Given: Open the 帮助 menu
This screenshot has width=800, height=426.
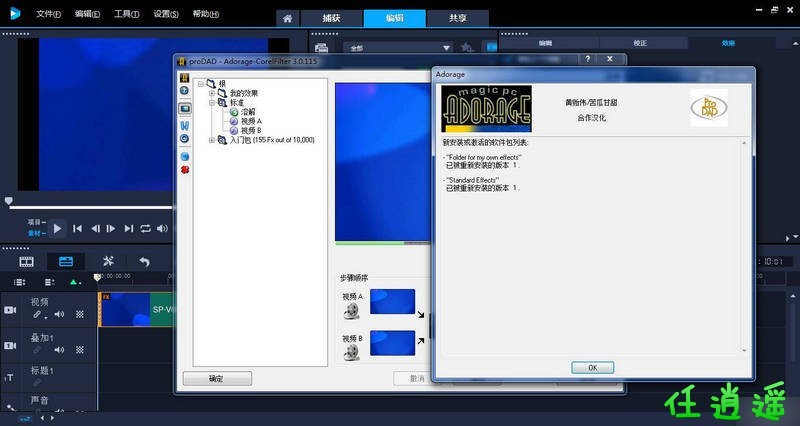Looking at the screenshot, I should 206,14.
